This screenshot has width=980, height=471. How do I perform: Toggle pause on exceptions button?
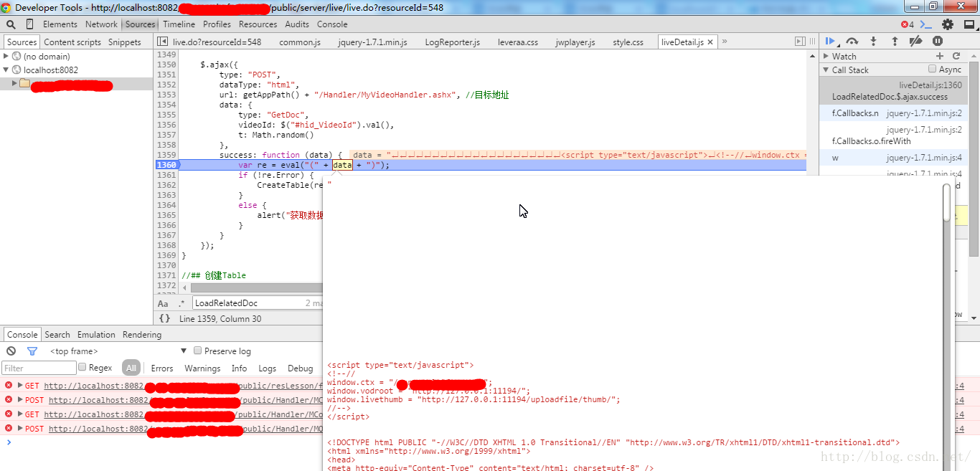click(x=937, y=42)
